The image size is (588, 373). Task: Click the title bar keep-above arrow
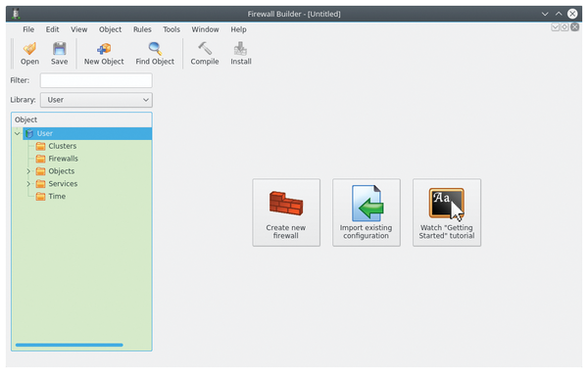click(559, 14)
